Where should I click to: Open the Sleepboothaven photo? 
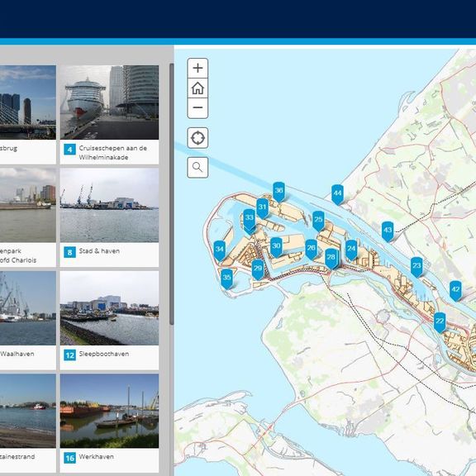click(x=109, y=308)
